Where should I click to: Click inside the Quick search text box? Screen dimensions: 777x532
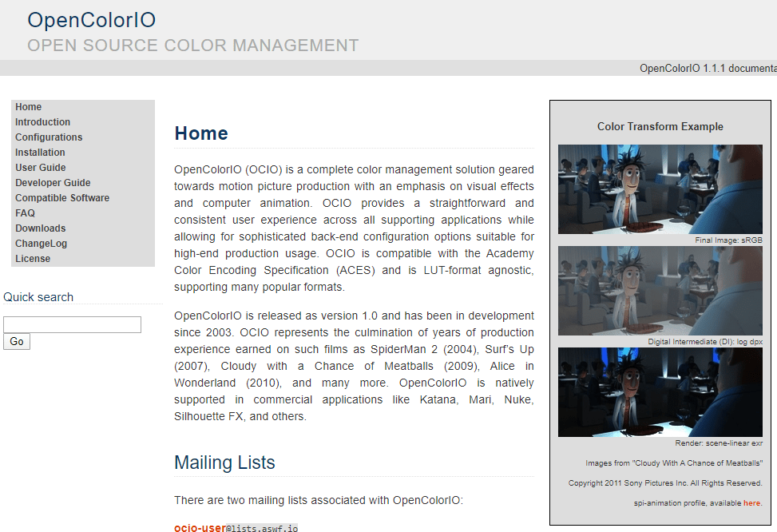click(x=72, y=324)
